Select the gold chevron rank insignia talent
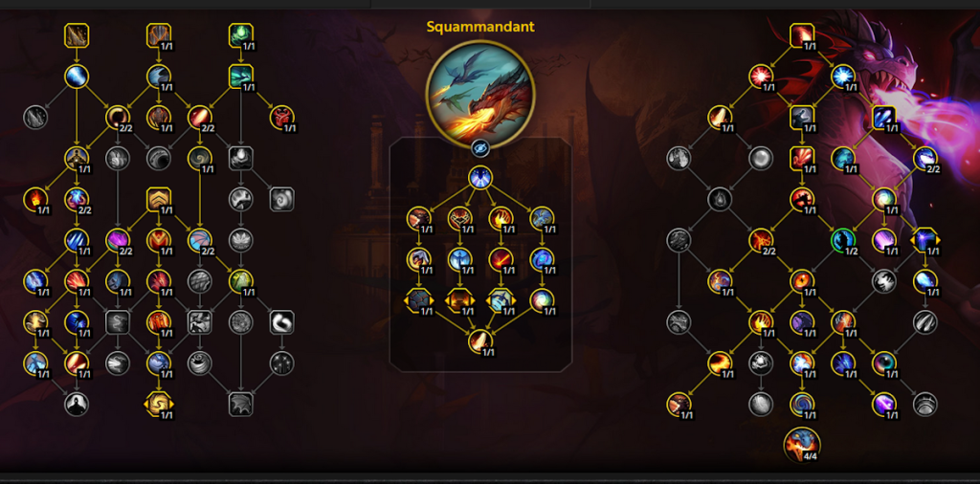 [x=159, y=199]
